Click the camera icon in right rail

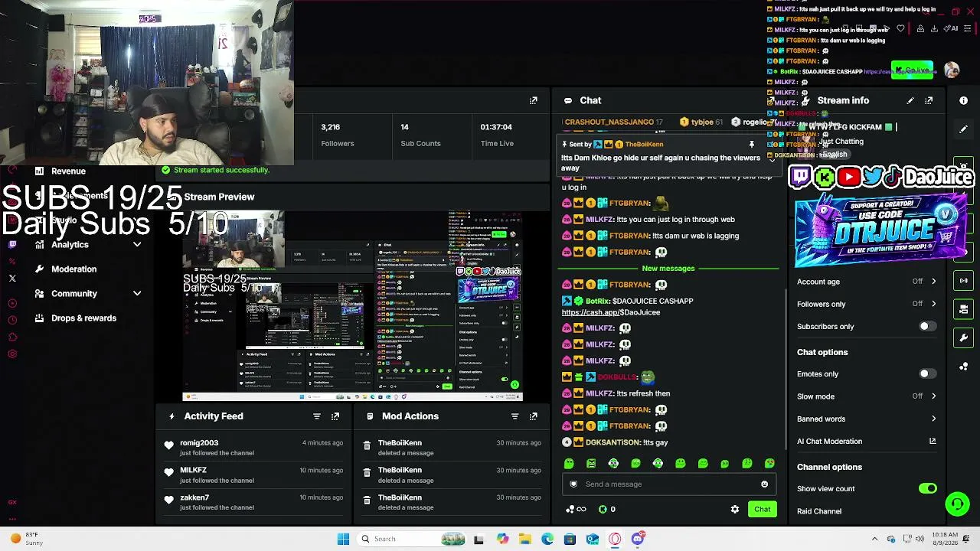[964, 309]
